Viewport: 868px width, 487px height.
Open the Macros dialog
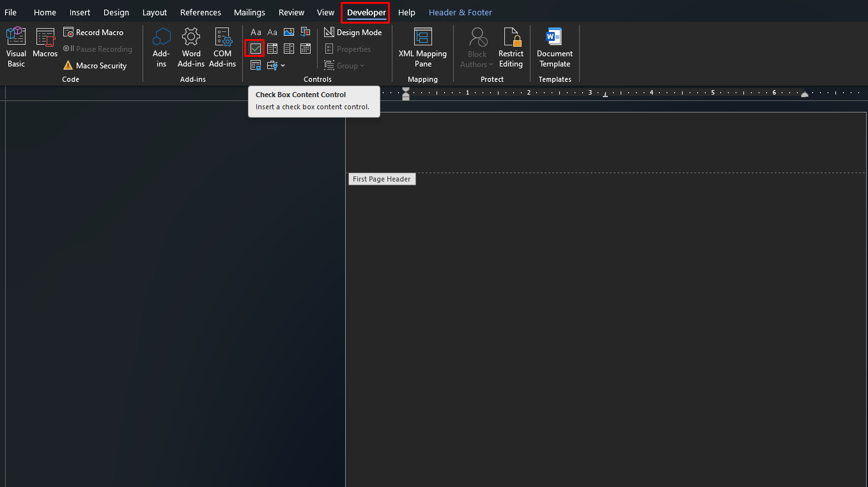(45, 43)
